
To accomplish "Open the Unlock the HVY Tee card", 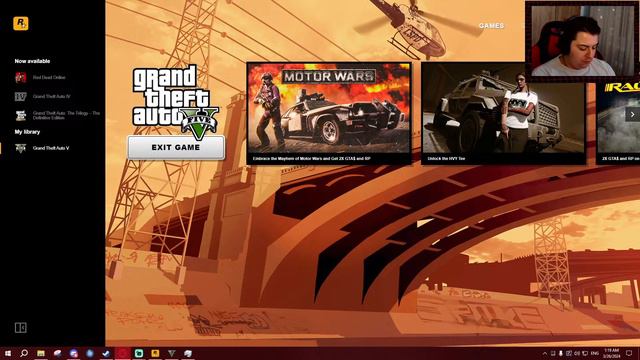I will point(503,113).
